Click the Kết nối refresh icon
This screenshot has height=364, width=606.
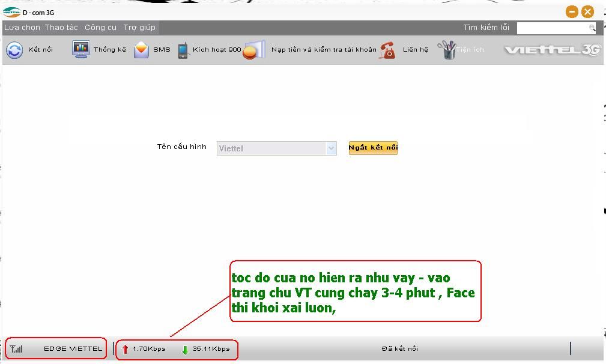[x=14, y=50]
